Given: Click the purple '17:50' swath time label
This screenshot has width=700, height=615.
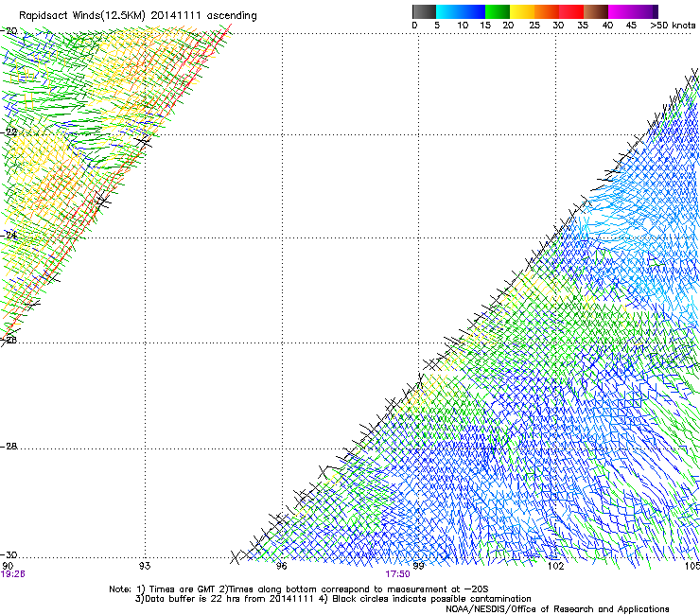Looking at the screenshot, I should click(397, 574).
